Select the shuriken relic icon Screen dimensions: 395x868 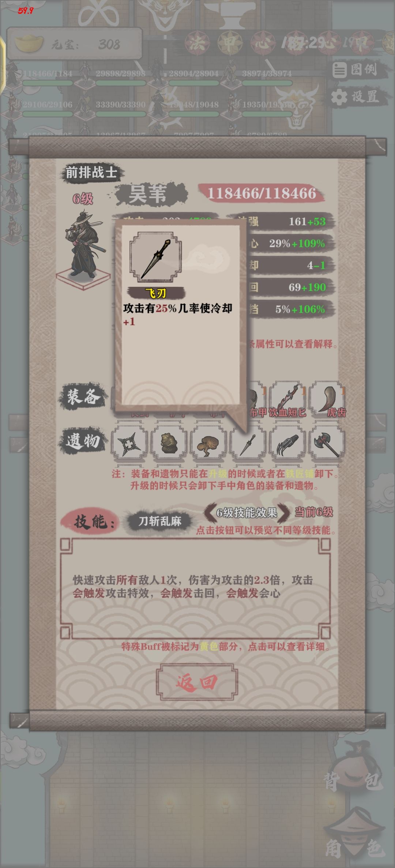[x=129, y=442]
